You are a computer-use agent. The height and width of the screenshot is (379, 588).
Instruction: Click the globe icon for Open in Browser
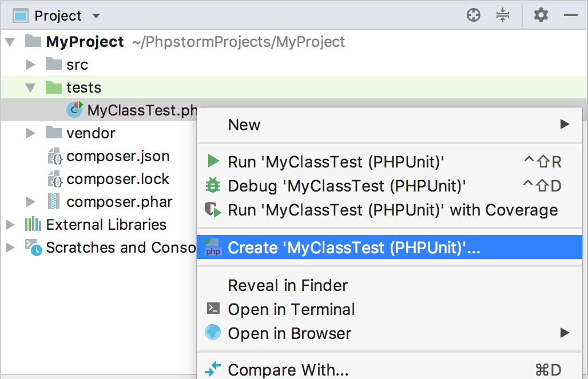(x=213, y=333)
